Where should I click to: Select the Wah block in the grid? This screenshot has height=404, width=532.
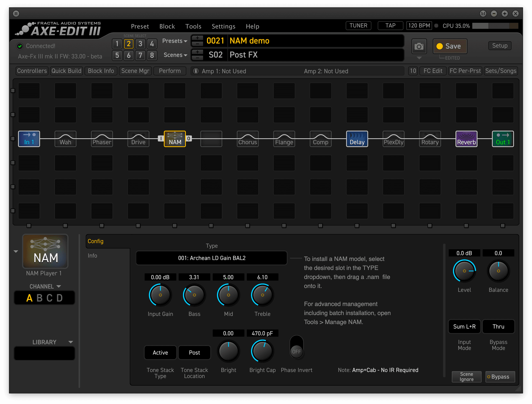(65, 139)
